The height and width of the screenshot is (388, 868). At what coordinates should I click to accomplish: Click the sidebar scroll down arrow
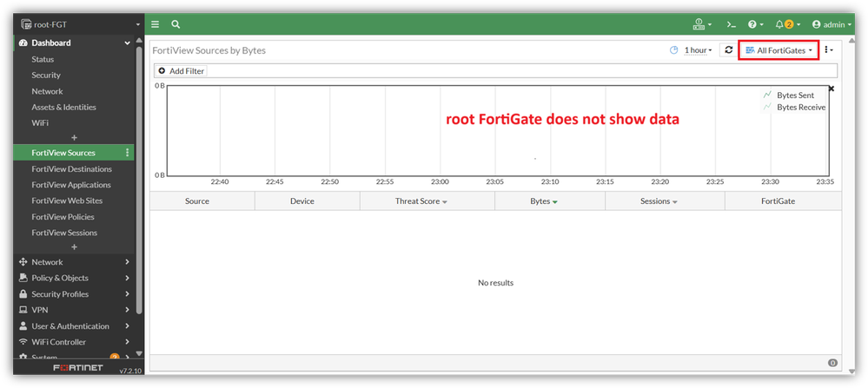pyautogui.click(x=139, y=353)
